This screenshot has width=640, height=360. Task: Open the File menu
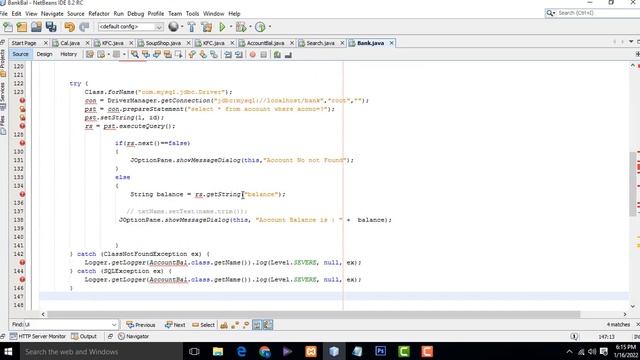(x=3, y=13)
